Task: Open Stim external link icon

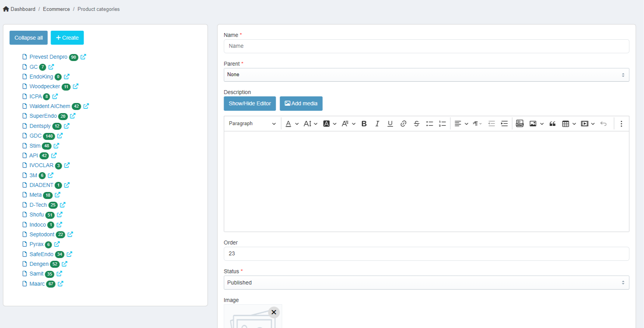Action: [56, 146]
